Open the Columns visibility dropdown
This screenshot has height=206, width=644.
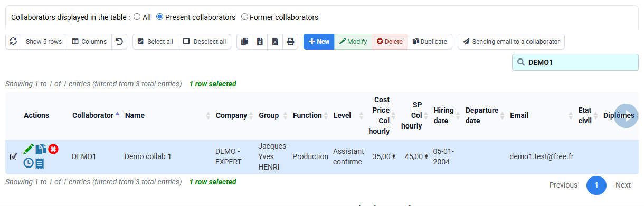click(89, 42)
